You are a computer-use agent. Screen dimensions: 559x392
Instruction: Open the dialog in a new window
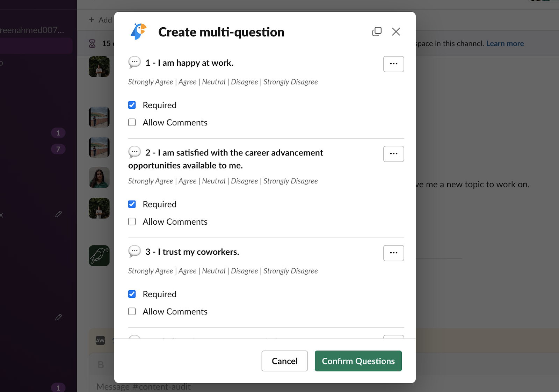pos(377,32)
